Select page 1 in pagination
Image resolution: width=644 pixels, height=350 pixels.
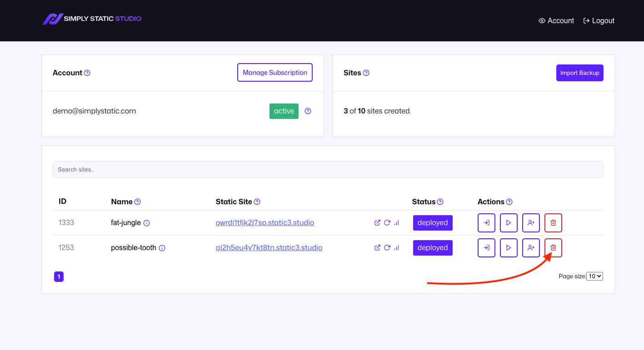59,276
